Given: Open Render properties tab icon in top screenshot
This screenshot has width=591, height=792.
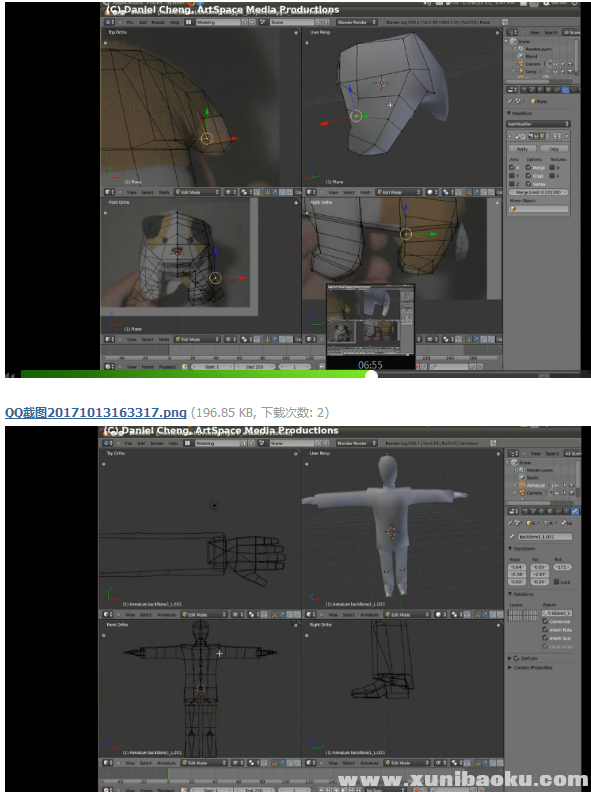Looking at the screenshot, I should coord(523,89).
